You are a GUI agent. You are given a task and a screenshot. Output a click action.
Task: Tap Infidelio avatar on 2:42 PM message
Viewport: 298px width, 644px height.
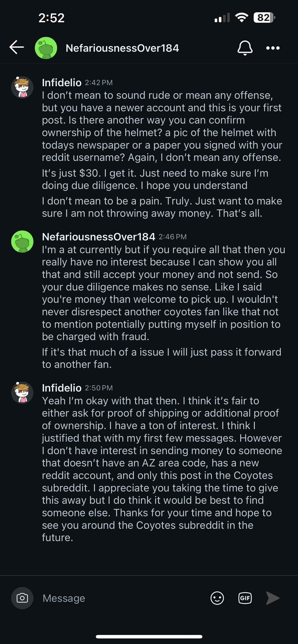(x=22, y=87)
